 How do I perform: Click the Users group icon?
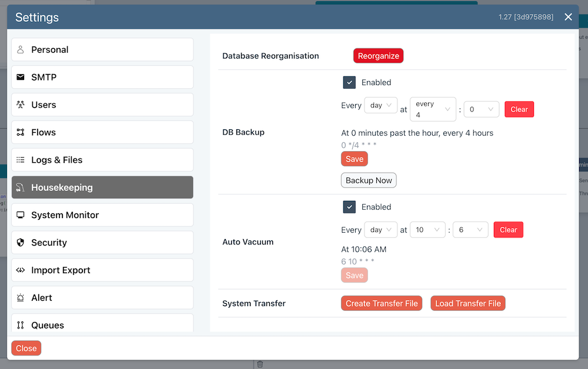22,105
